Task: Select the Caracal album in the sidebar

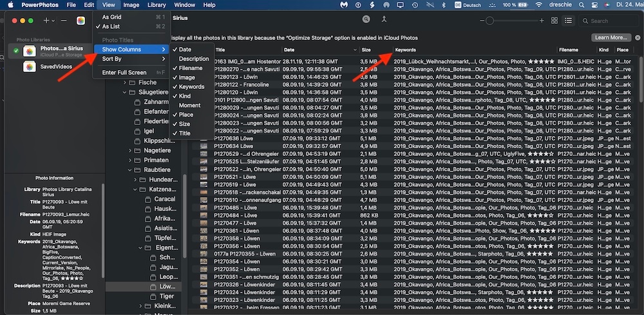Action: pyautogui.click(x=164, y=199)
